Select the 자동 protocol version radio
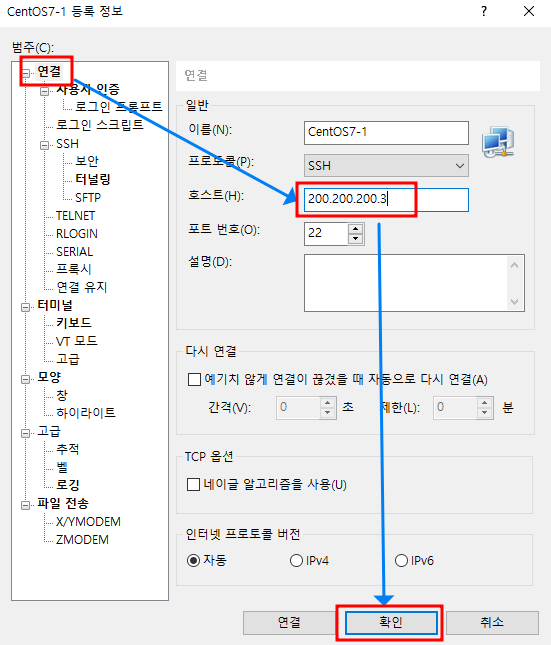This screenshot has height=645, width=551. [x=193, y=560]
